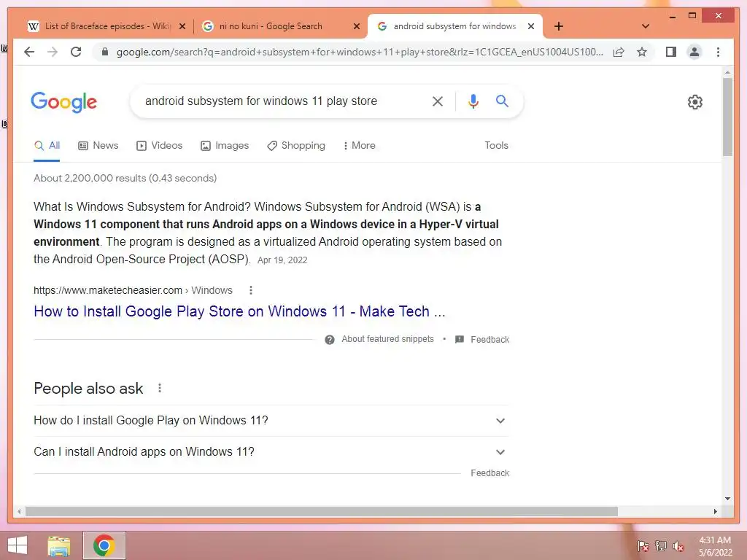Expand How do I install Google Play question
The height and width of the screenshot is (560, 747).
pyautogui.click(x=271, y=421)
